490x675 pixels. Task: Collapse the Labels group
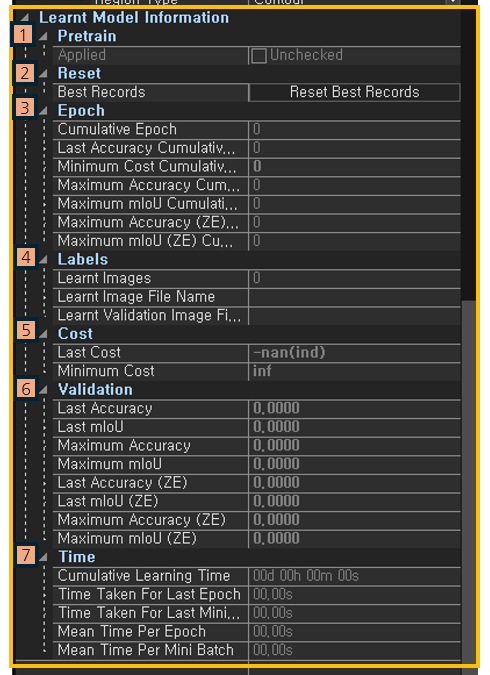(x=43, y=260)
